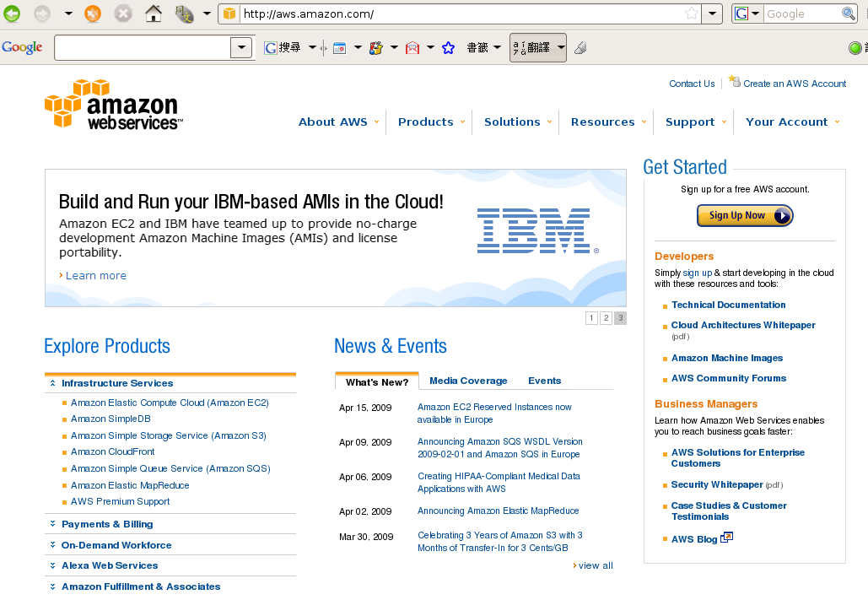This screenshot has height=600, width=868.
Task: Open the dropdown next to the Gmail icon
Action: (430, 48)
